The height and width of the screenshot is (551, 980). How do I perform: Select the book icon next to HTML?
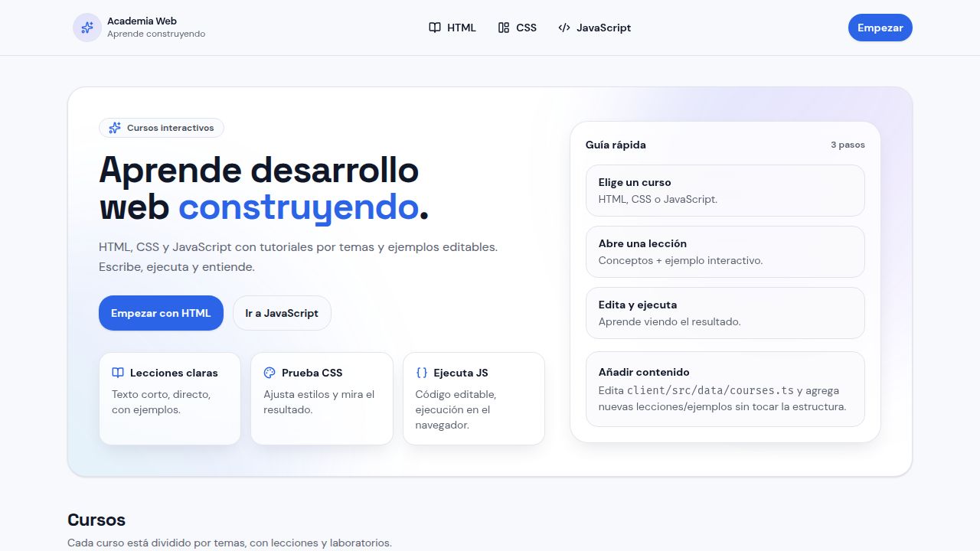pos(435,28)
